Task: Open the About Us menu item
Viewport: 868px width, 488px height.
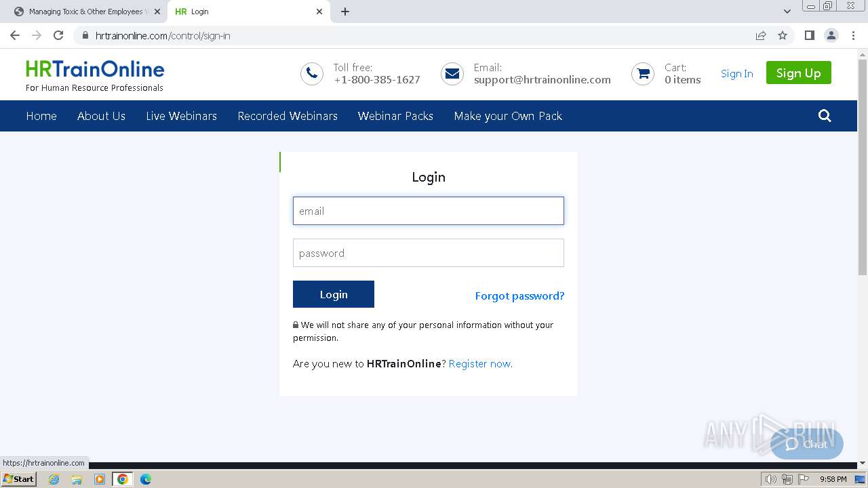Action: [x=101, y=116]
